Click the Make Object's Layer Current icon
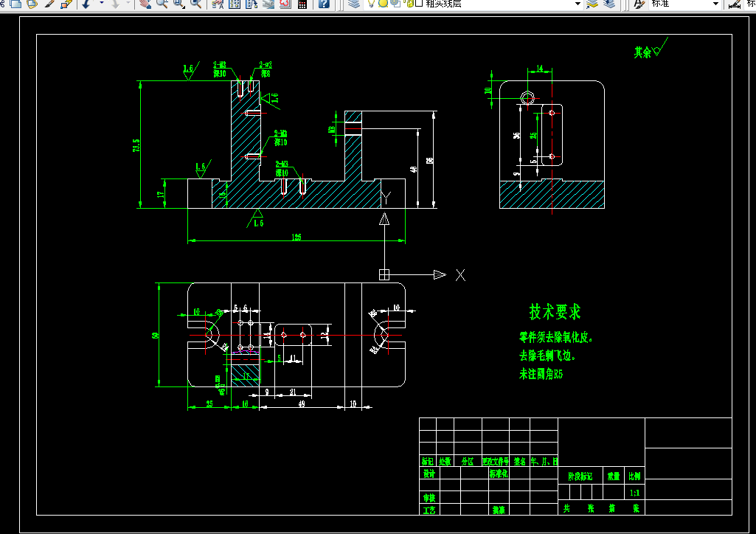This screenshot has height=534, width=756. pos(592,4)
